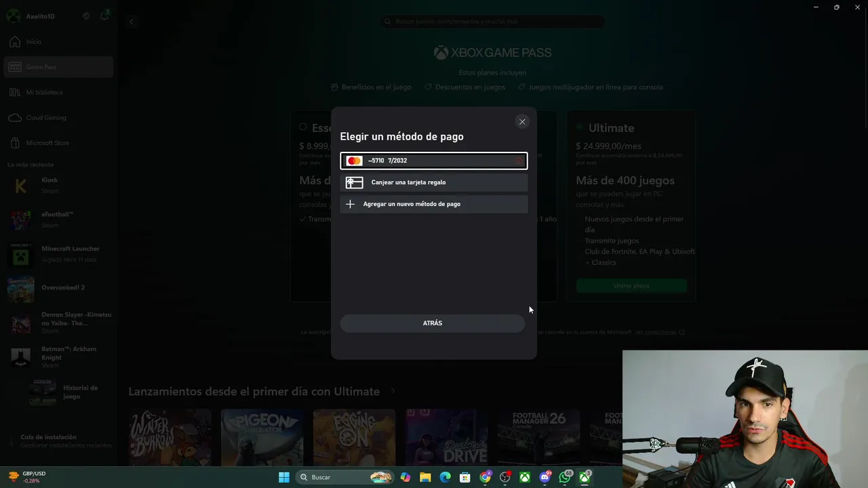Click Unirse ahora on Ultimate plan
This screenshot has width=868, height=488.
pyautogui.click(x=631, y=286)
